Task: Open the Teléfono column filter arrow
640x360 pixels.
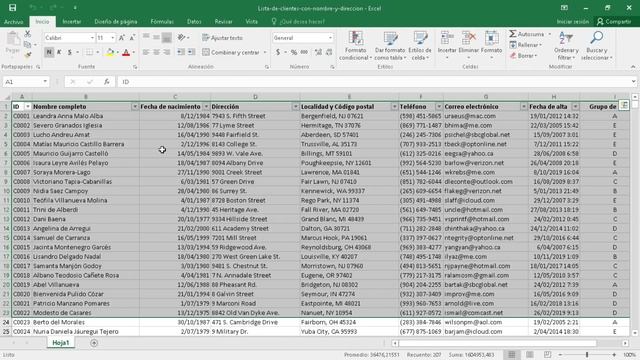Action: [439, 107]
